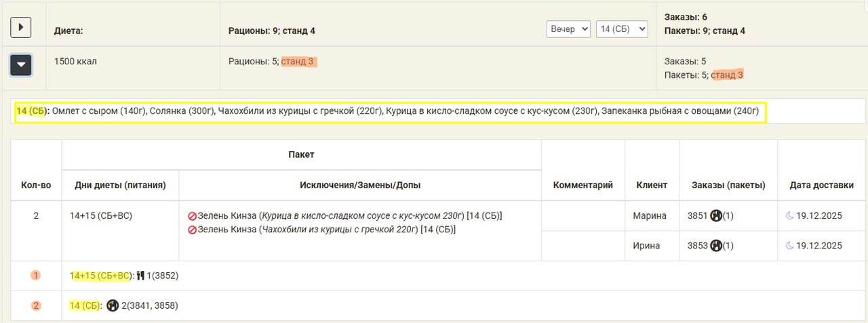Click order number 3851

[697, 216]
